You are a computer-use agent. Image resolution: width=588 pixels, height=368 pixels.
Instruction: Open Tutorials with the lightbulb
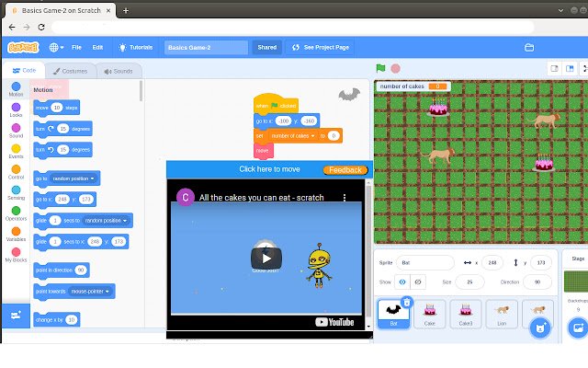click(x=135, y=47)
